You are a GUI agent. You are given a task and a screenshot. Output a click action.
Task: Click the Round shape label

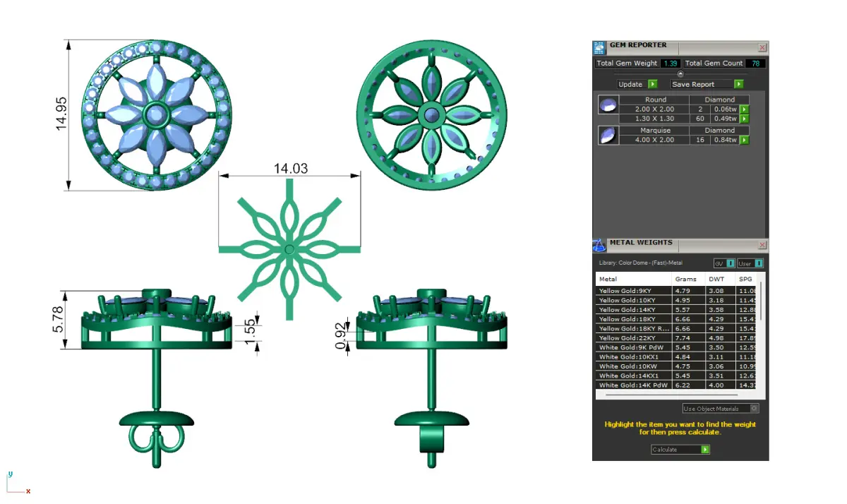(654, 100)
